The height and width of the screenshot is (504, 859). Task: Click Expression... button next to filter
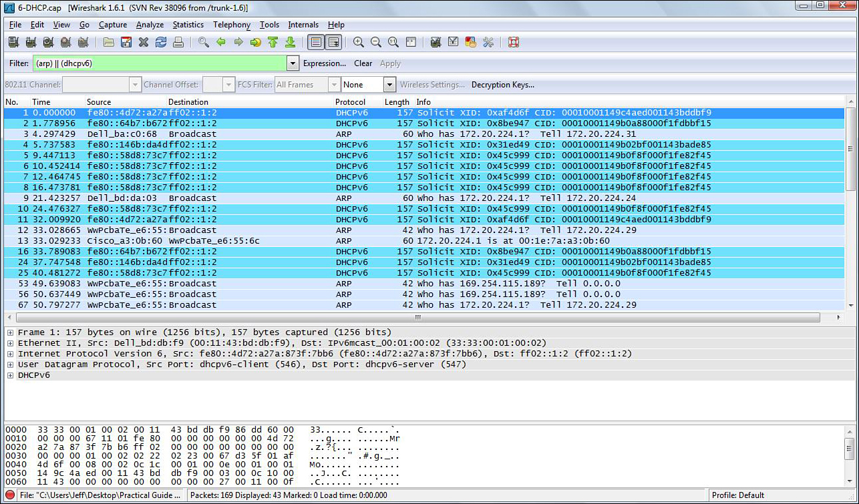coord(325,63)
